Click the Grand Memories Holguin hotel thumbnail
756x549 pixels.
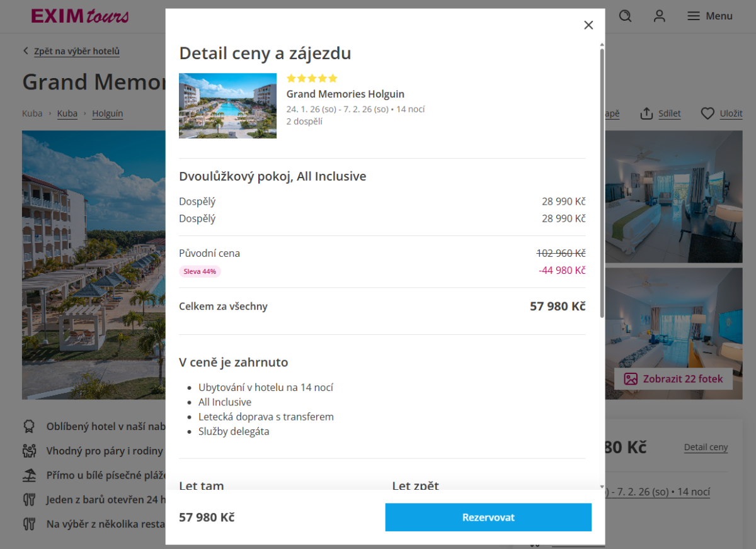click(227, 106)
